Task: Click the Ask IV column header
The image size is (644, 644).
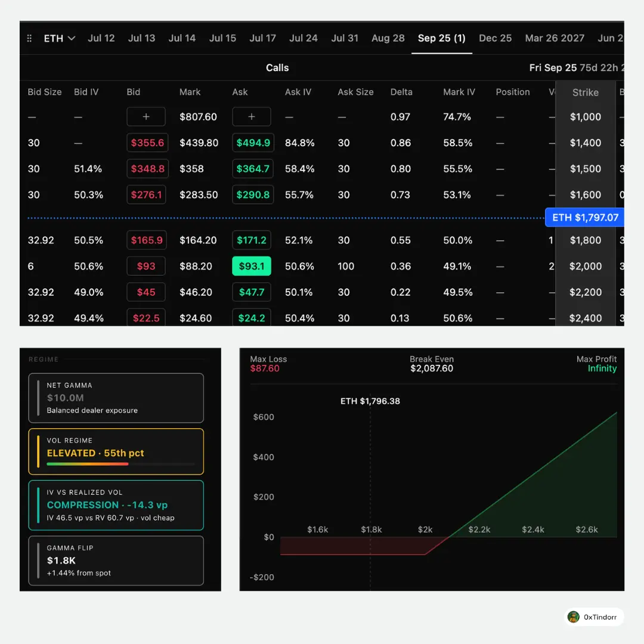Action: click(298, 92)
